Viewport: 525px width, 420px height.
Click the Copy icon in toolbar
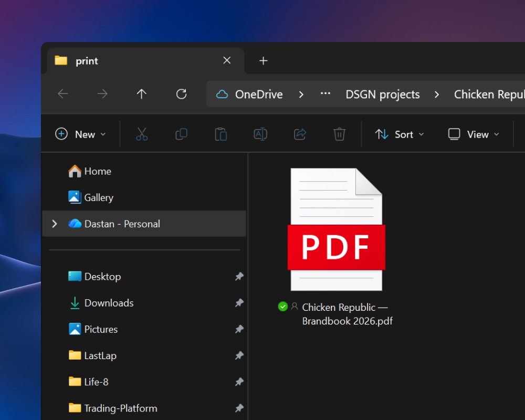(x=181, y=134)
